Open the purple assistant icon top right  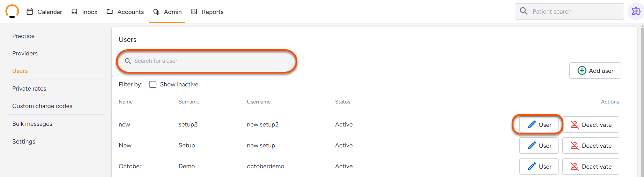pyautogui.click(x=636, y=11)
